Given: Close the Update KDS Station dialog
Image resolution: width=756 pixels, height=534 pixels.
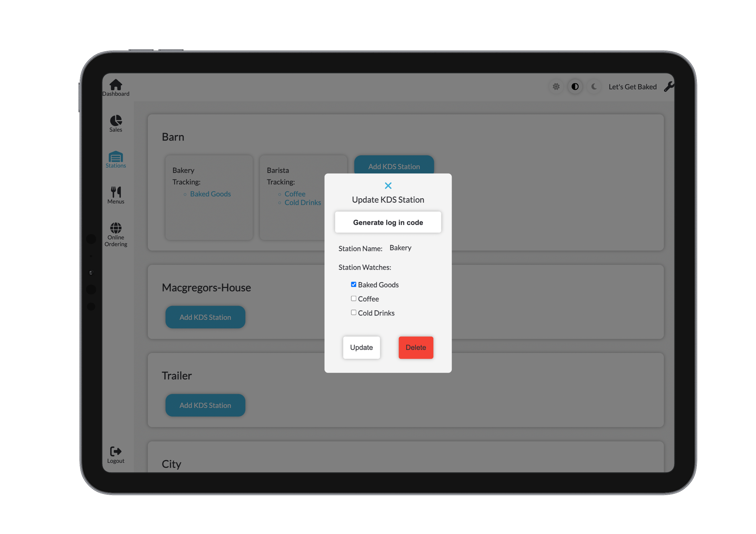Looking at the screenshot, I should point(388,186).
